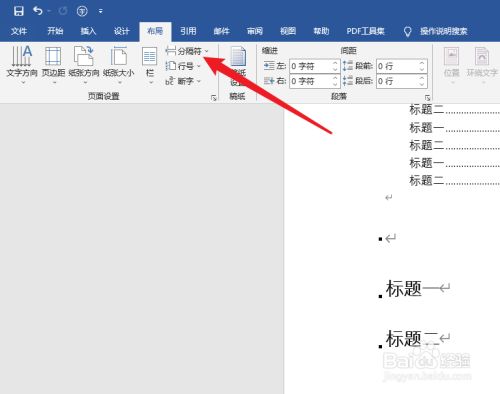Open 文字方向 text direction menu

[x=22, y=65]
